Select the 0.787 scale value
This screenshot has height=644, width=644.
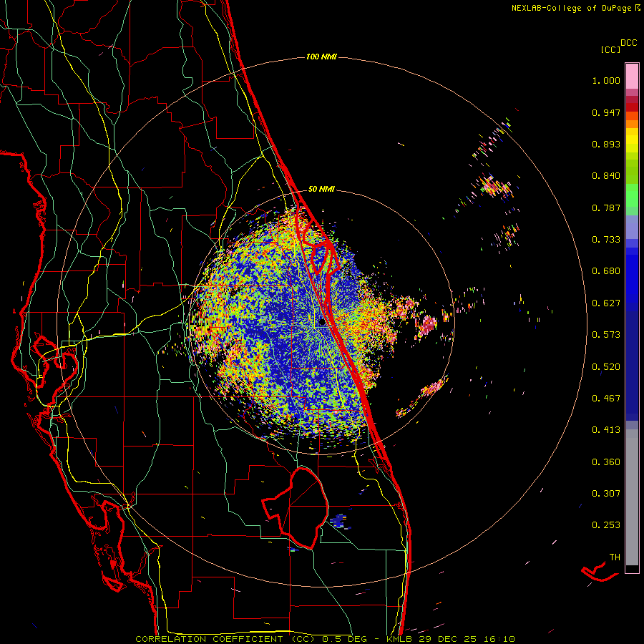click(x=606, y=208)
